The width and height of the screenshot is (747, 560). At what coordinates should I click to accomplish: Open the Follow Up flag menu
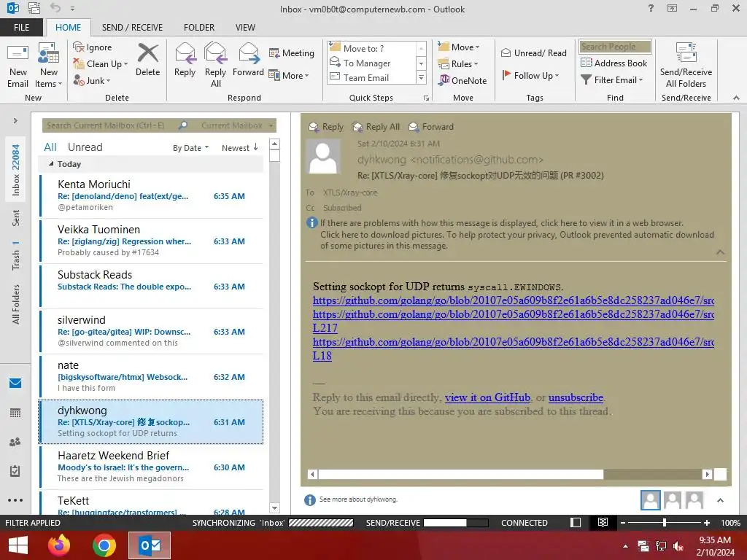click(x=530, y=75)
